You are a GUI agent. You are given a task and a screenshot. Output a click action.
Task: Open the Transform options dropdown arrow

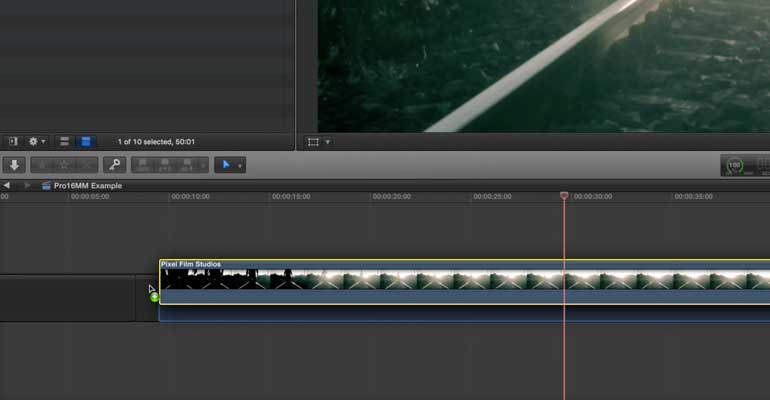pos(328,142)
